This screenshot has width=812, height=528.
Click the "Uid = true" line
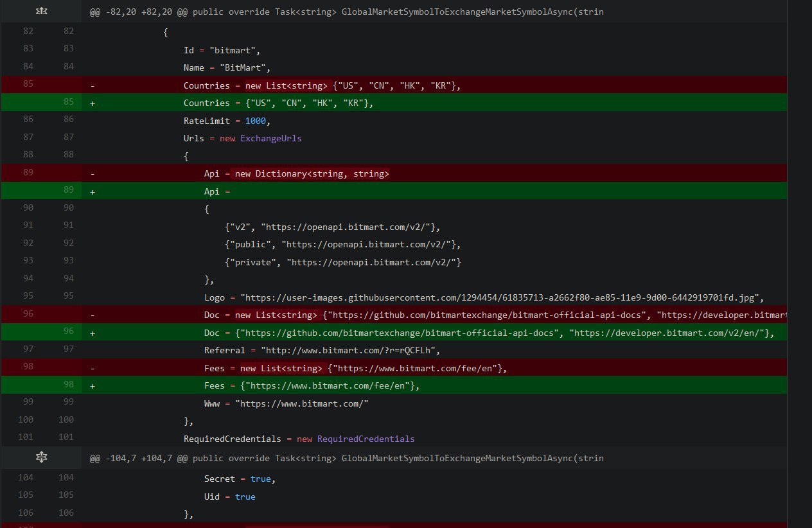click(230, 497)
